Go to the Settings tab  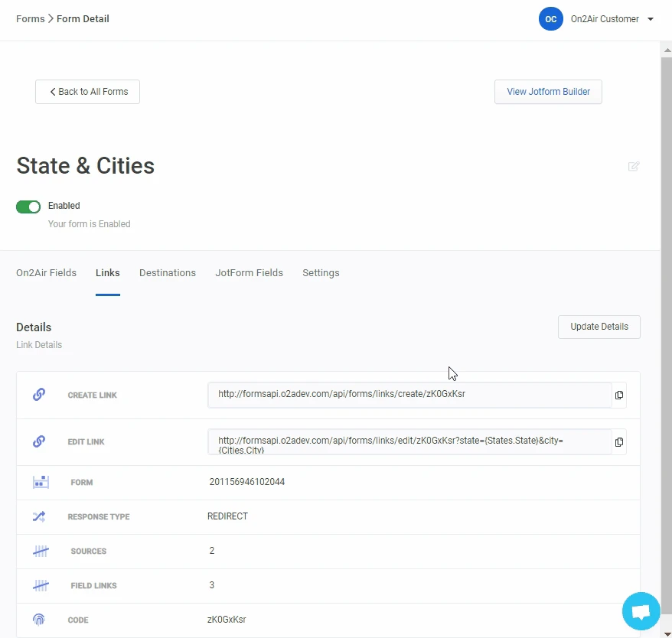pyautogui.click(x=321, y=273)
